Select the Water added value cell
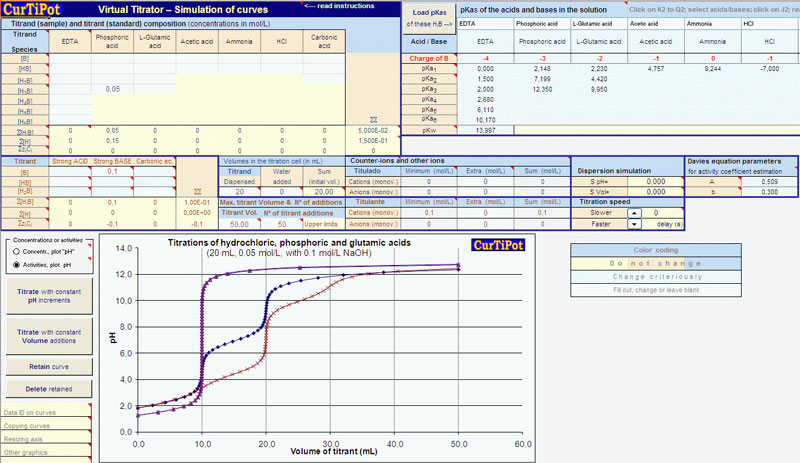Image resolution: width=800 pixels, height=463 pixels. [x=282, y=192]
